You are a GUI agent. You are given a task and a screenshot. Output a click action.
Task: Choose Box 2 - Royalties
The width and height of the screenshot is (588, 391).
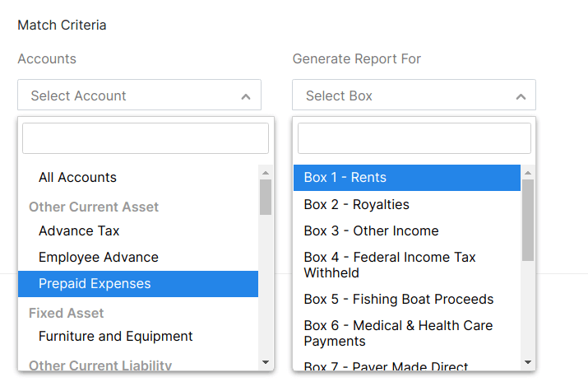pyautogui.click(x=356, y=204)
